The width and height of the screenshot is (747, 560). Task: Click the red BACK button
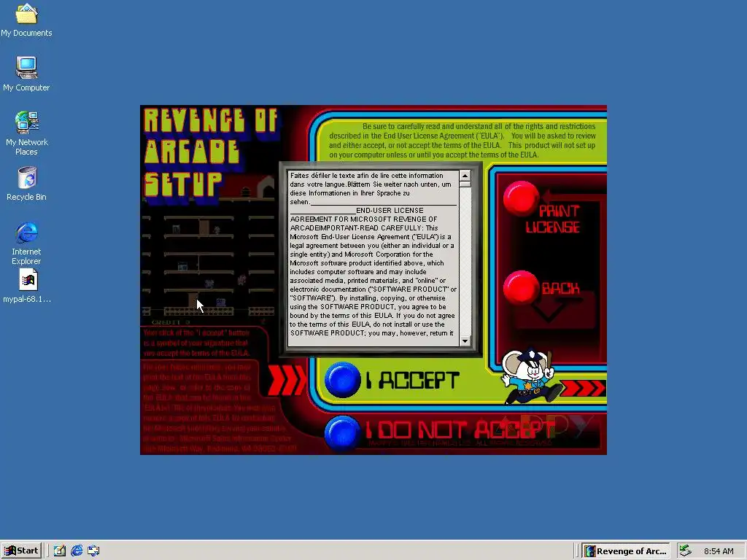tap(521, 287)
